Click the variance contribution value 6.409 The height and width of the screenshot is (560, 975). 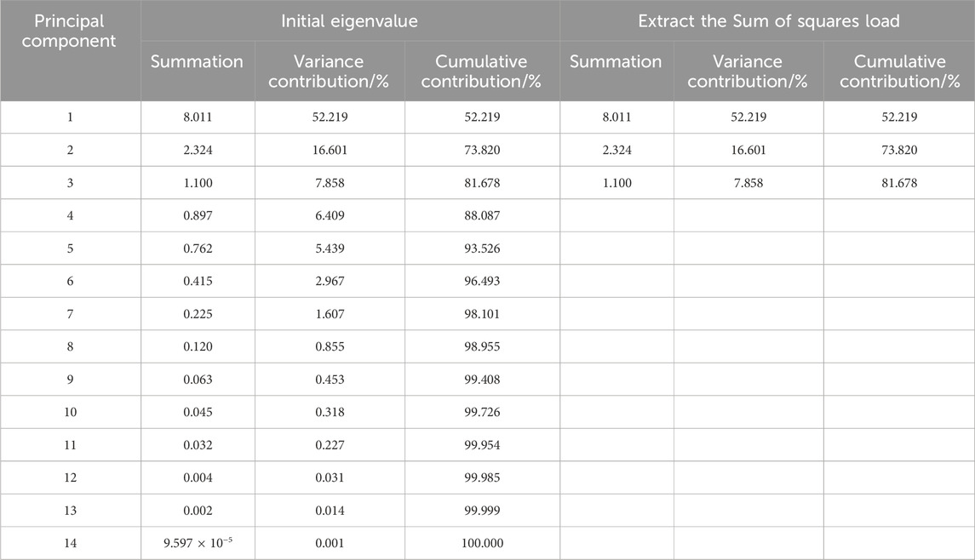point(330,215)
